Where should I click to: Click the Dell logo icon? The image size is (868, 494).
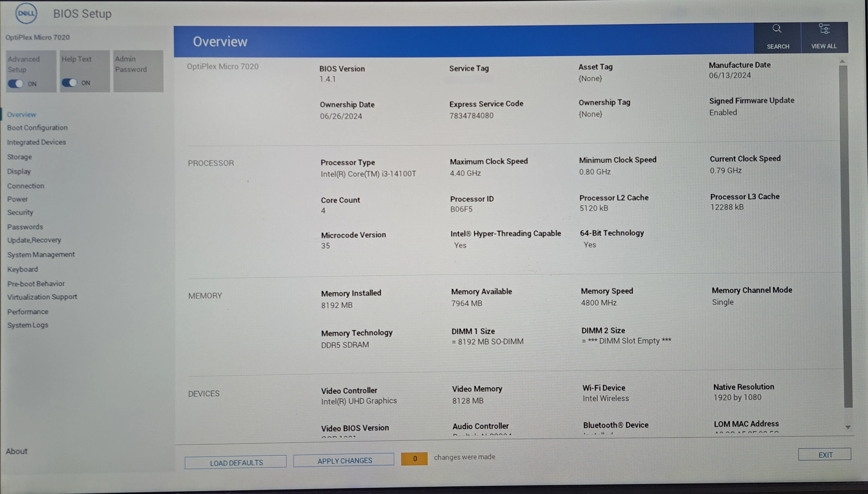(26, 13)
